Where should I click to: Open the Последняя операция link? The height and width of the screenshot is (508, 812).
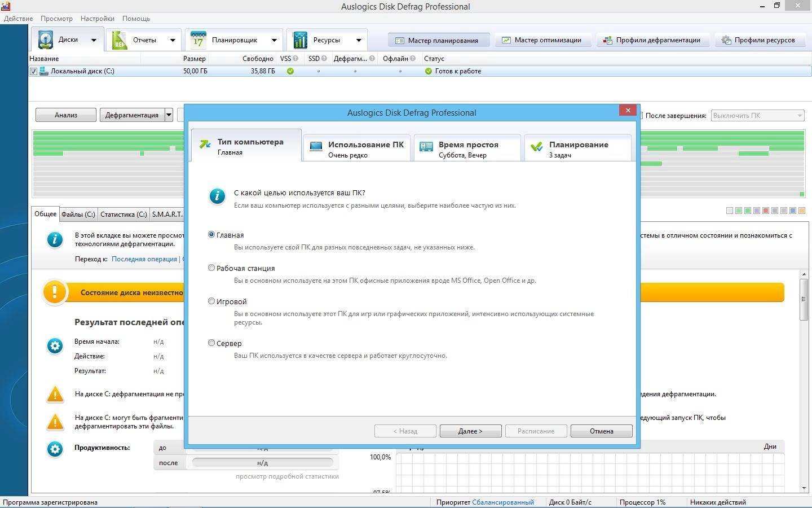point(144,259)
